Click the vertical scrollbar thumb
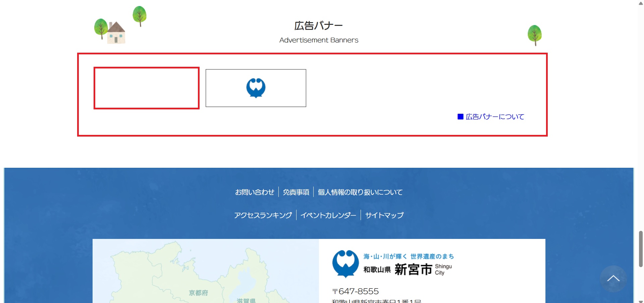The width and height of the screenshot is (644, 303). 641,248
